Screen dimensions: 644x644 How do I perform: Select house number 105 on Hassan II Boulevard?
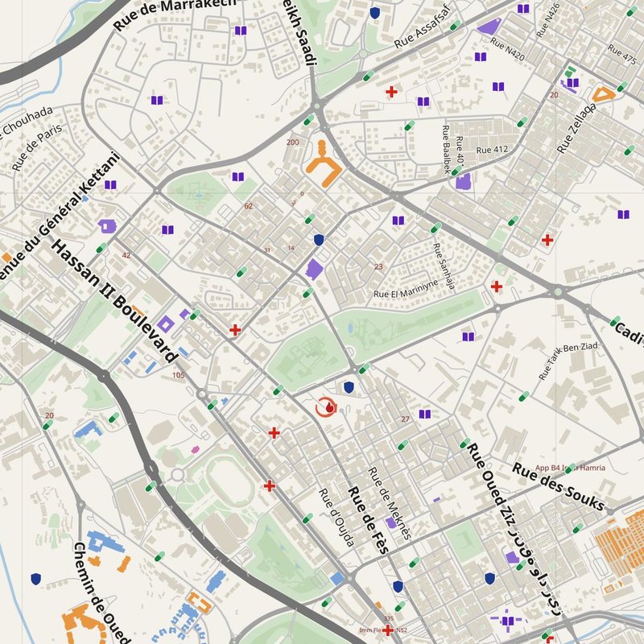(178, 375)
